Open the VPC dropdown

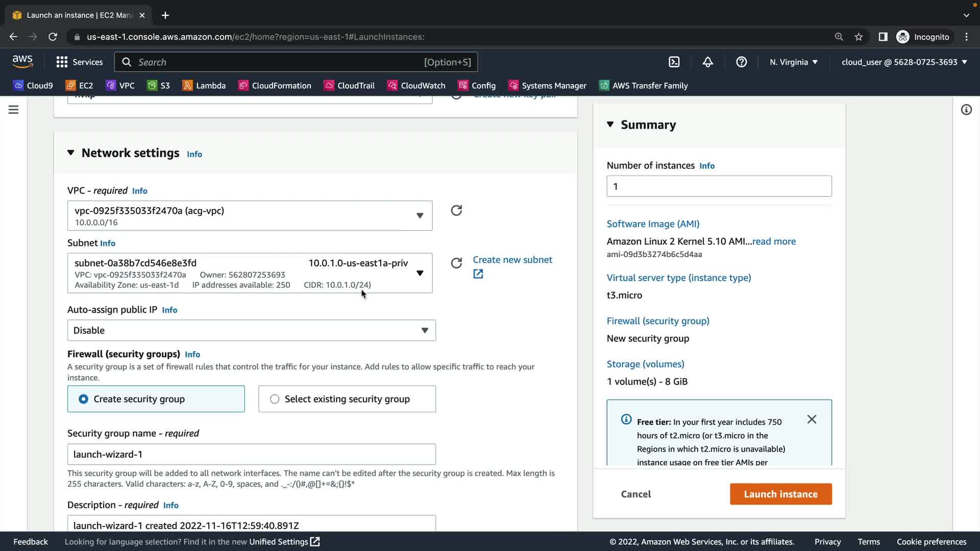click(250, 216)
